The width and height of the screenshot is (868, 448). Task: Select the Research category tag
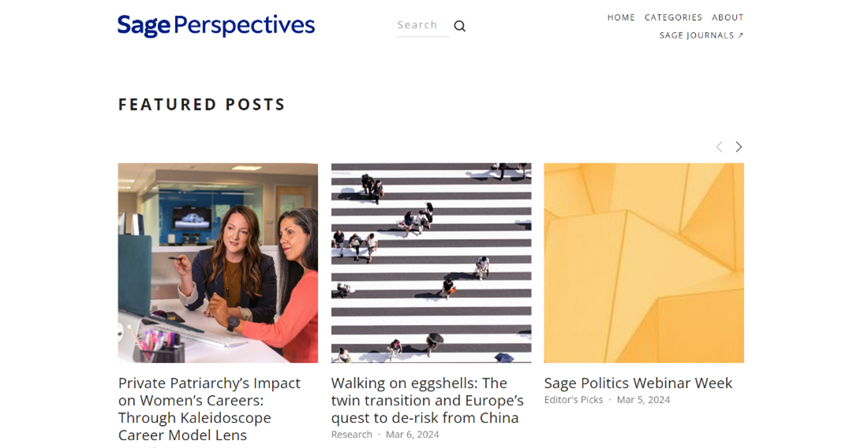tap(352, 435)
